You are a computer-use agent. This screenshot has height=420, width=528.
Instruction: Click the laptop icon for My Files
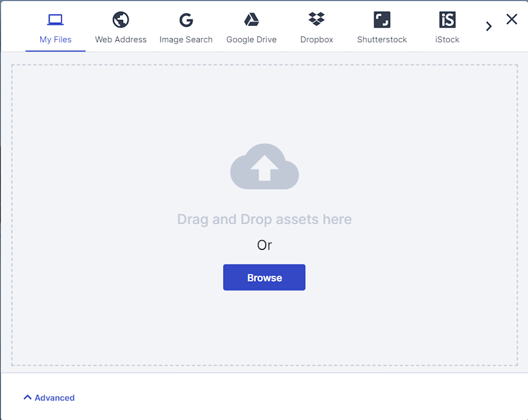coord(55,20)
